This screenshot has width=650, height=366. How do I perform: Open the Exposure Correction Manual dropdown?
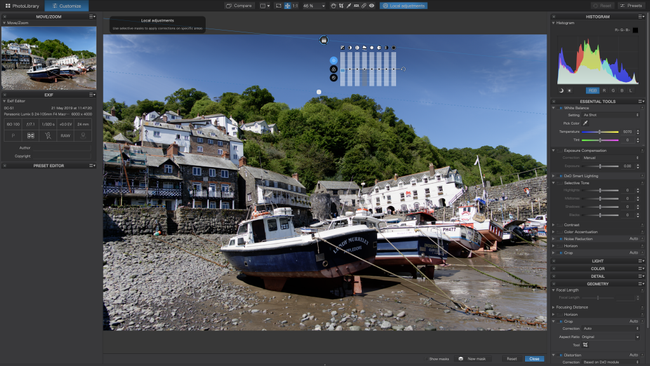pos(611,158)
